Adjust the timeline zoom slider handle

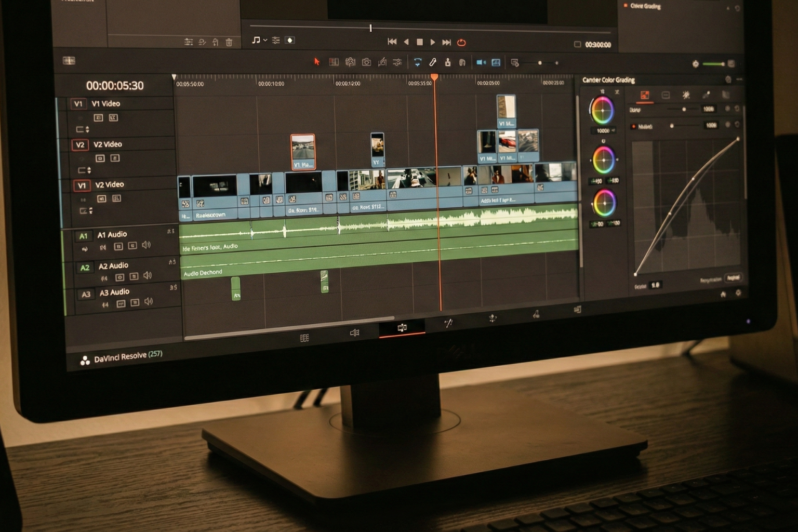[x=540, y=63]
